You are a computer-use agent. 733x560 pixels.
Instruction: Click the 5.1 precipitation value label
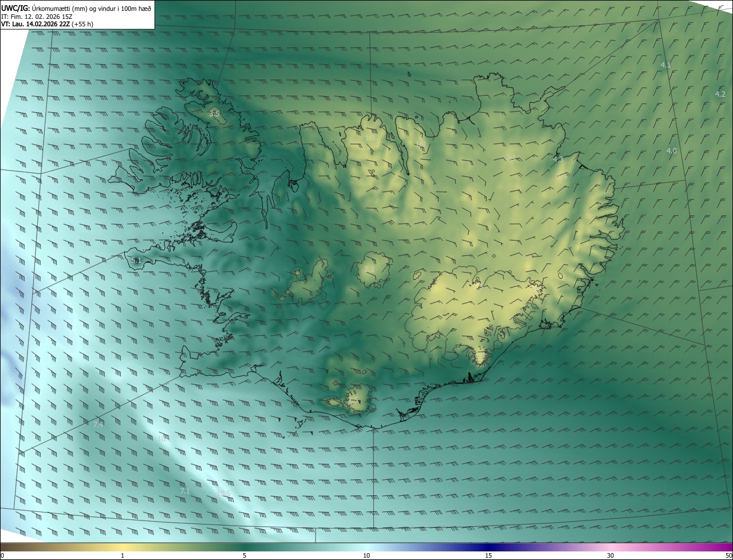(x=136, y=261)
